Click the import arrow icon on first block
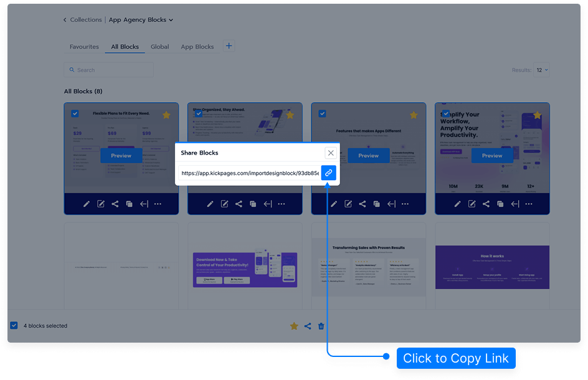Viewport: 588px width, 380px height. (x=144, y=204)
